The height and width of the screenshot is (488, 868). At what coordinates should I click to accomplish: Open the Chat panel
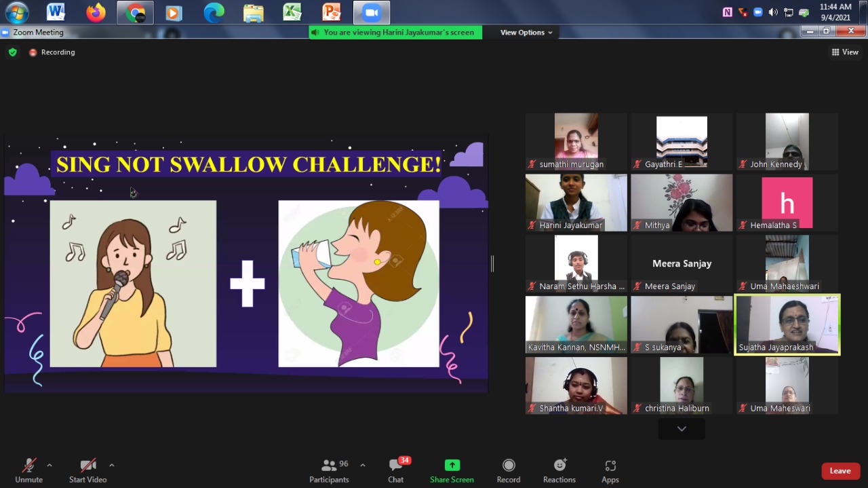(396, 470)
